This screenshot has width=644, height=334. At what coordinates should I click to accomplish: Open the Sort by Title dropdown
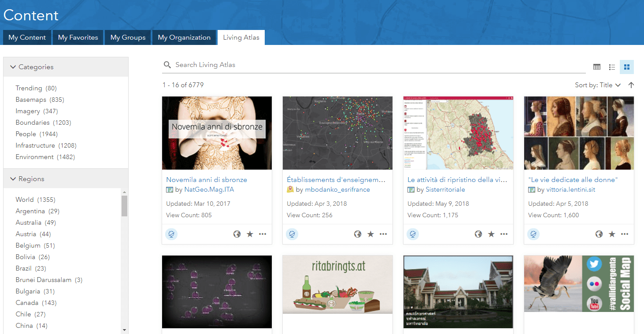tap(598, 85)
